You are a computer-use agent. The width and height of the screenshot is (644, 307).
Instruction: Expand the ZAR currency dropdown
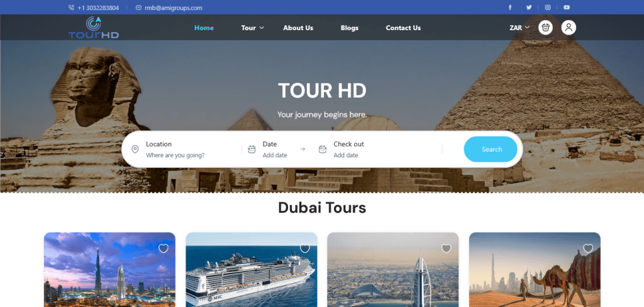point(519,28)
